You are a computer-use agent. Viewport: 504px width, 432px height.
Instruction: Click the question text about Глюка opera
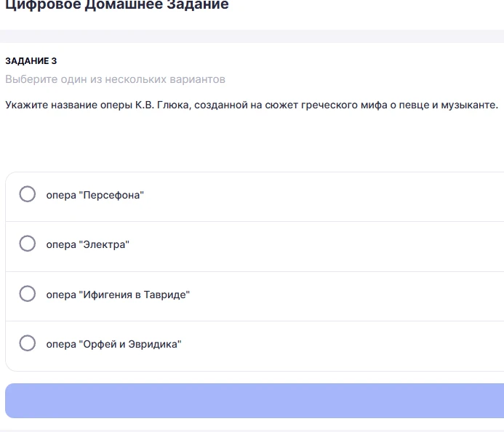click(x=252, y=105)
